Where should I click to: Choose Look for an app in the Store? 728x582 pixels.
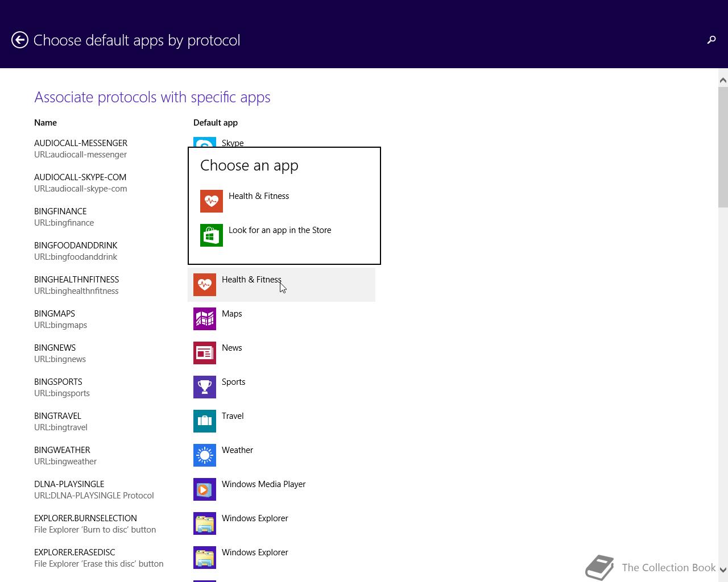coord(284,235)
